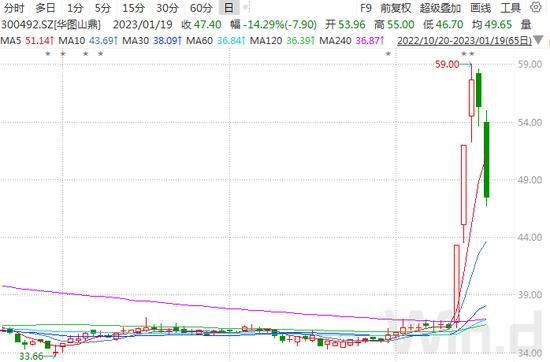This screenshot has height=362, width=550.
Task: Click the 54.00 price axis label
Action: point(530,122)
